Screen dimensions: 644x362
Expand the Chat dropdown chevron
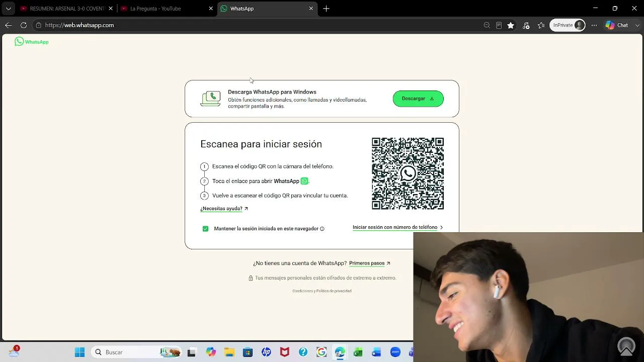click(x=637, y=25)
